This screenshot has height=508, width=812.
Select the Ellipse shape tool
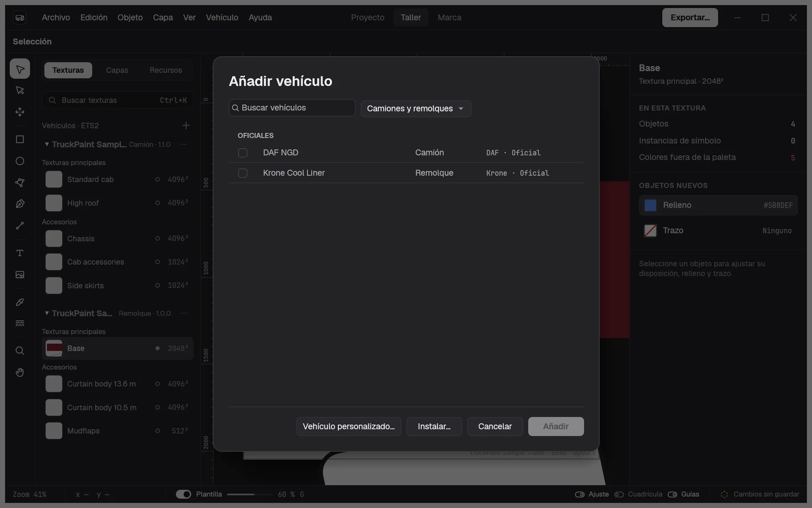click(x=20, y=161)
